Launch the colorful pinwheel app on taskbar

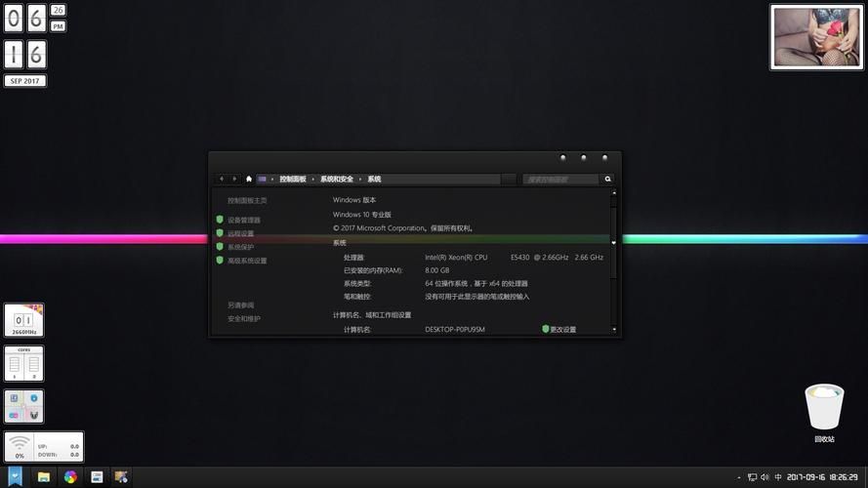point(70,477)
